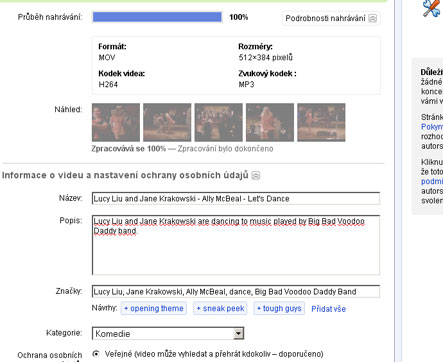Click the Formát value MOV

[107, 58]
